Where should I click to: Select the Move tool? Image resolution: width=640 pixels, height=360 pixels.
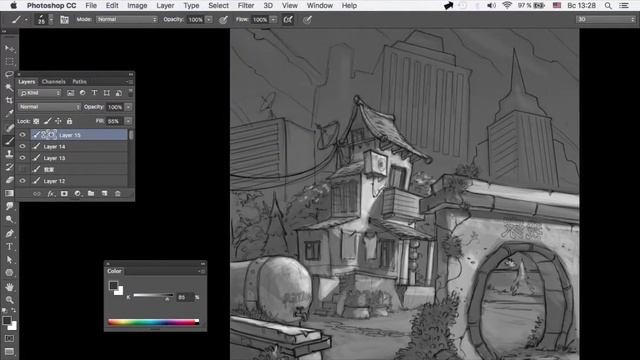[x=9, y=48]
